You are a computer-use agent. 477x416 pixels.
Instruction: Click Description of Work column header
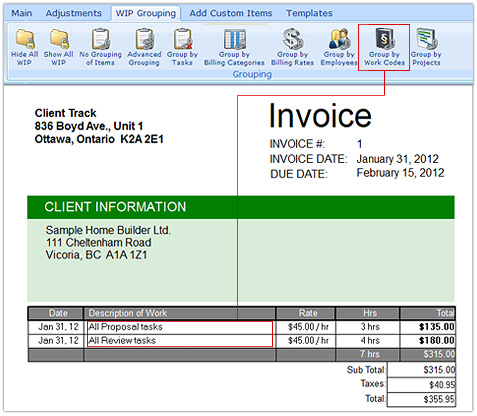pos(180,313)
